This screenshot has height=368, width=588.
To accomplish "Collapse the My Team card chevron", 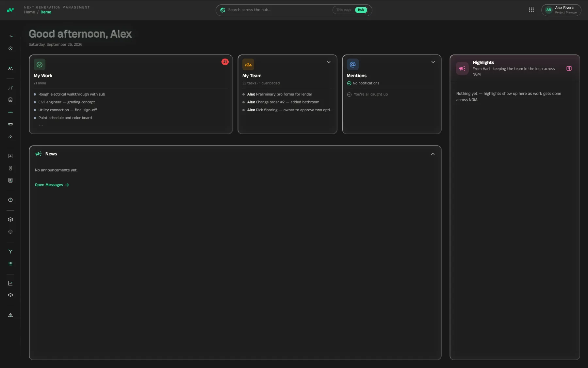I will pyautogui.click(x=329, y=62).
